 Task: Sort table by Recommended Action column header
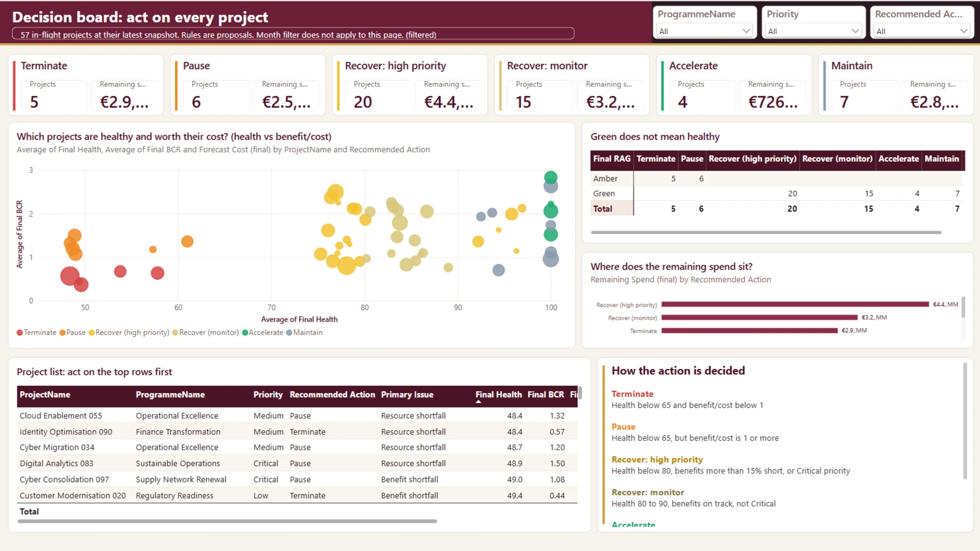(332, 394)
